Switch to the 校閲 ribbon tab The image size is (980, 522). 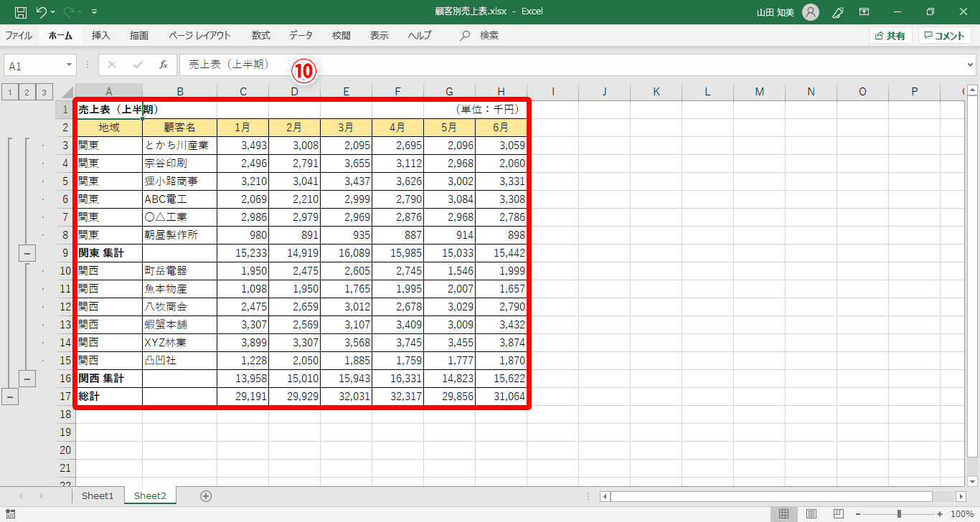click(341, 35)
